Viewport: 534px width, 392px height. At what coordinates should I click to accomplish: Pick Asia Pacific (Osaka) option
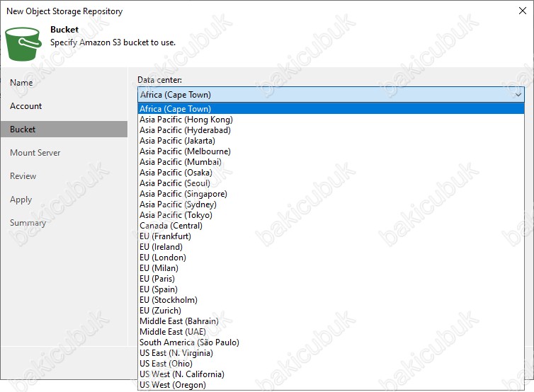pos(331,173)
